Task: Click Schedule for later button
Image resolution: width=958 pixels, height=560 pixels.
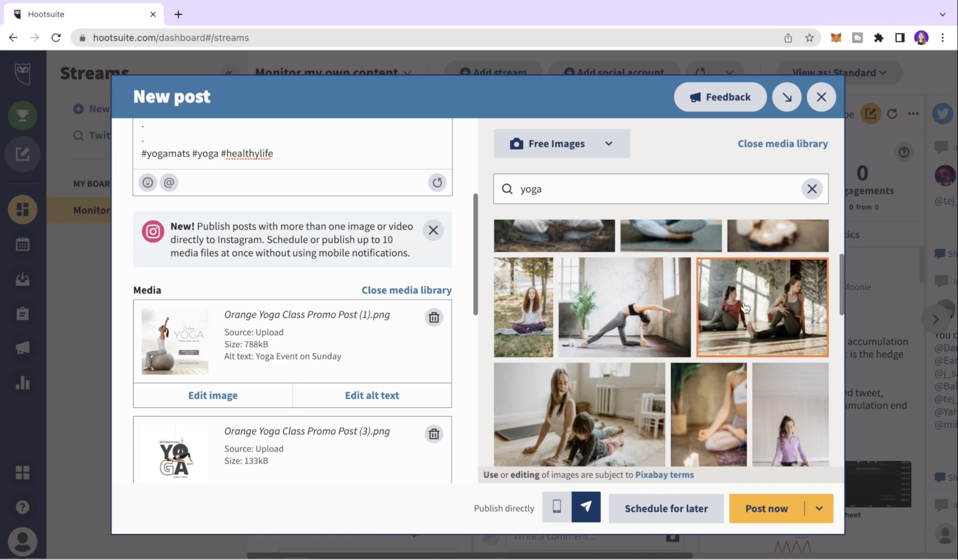Action: tap(666, 508)
